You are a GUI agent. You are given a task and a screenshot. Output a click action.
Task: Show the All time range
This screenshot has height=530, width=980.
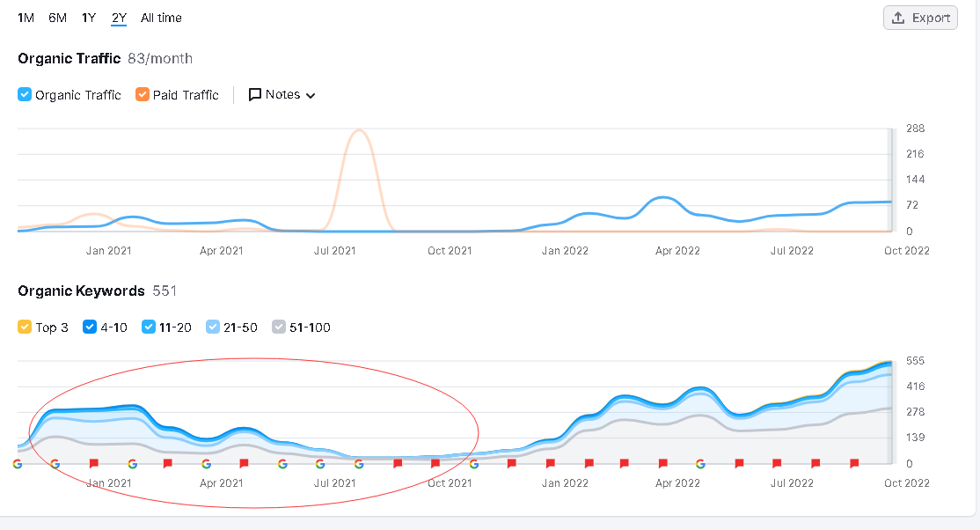tap(161, 18)
